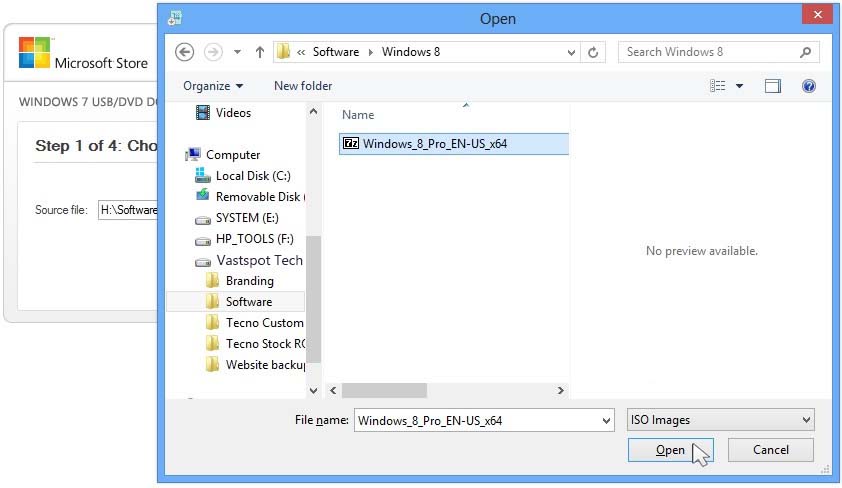Screen dimensions: 842x488
Task: Click the folder icon in address bar
Action: (283, 52)
